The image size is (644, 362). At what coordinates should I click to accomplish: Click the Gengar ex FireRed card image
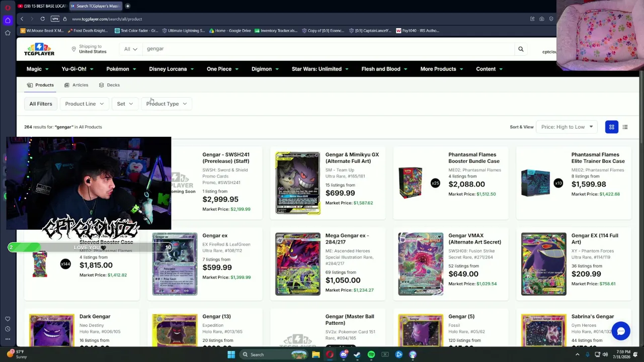point(175,264)
